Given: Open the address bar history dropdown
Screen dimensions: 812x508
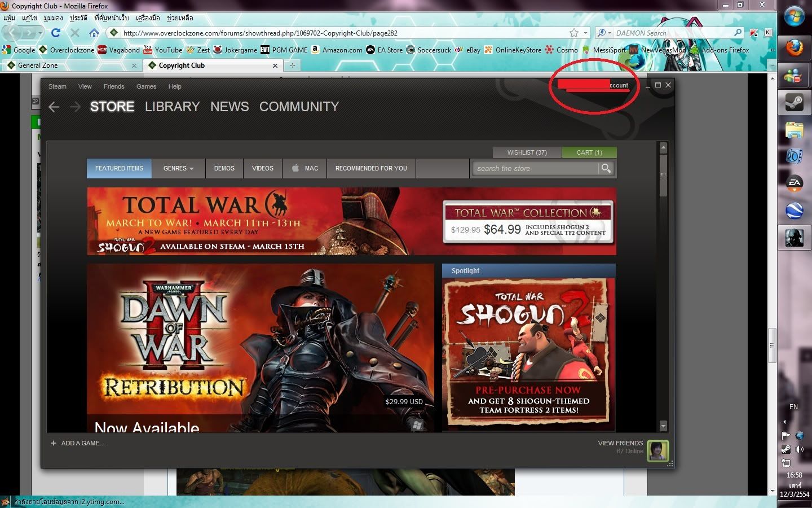Looking at the screenshot, I should pos(585,33).
